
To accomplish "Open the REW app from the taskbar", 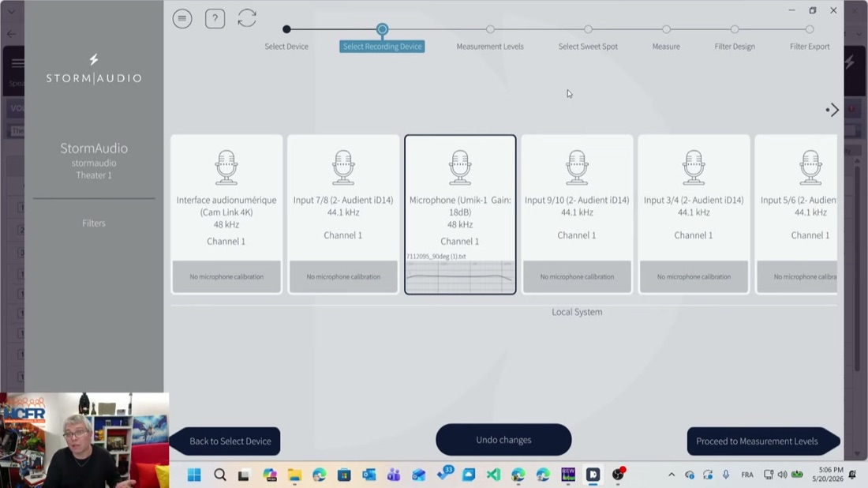I will 568,475.
